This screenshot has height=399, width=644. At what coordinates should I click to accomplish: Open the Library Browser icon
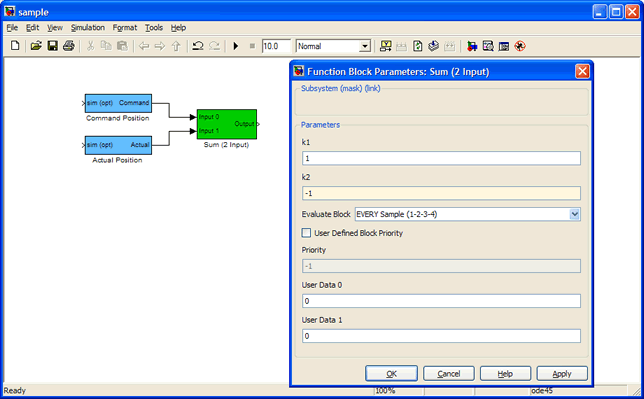click(x=472, y=46)
